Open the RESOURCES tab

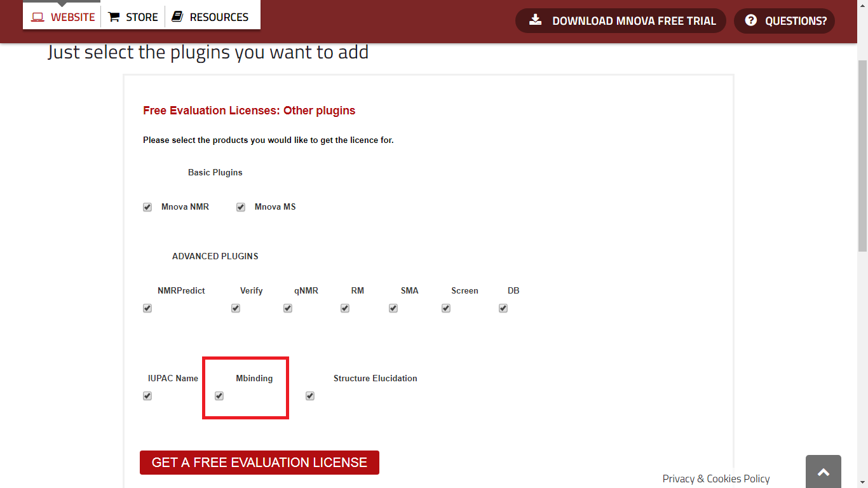click(210, 17)
